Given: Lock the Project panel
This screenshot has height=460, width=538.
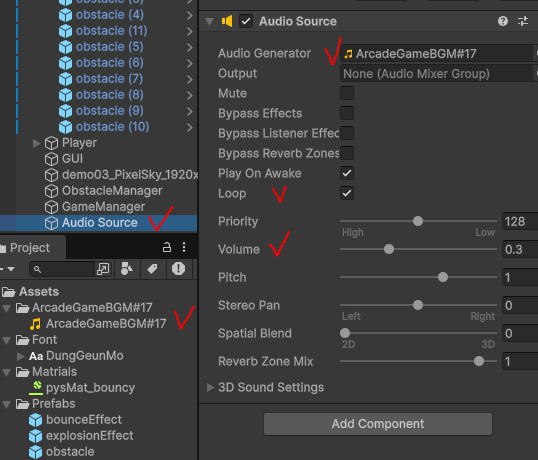Looking at the screenshot, I should [x=167, y=247].
